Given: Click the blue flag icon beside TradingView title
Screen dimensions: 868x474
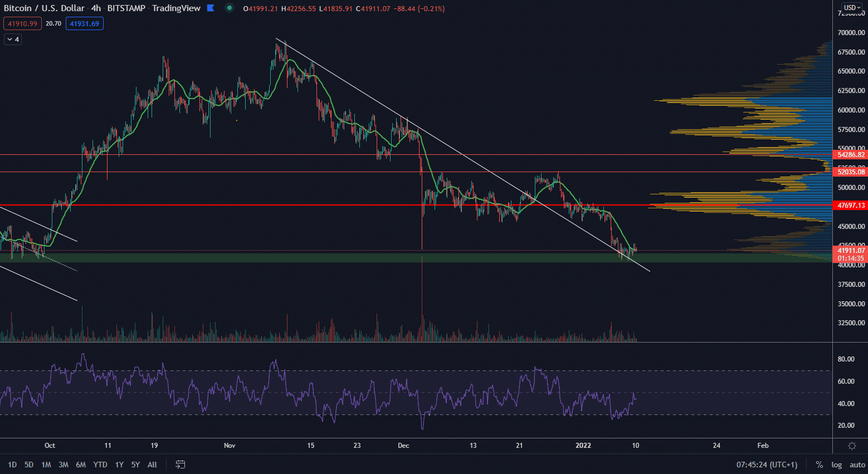Looking at the screenshot, I should tap(211, 8).
